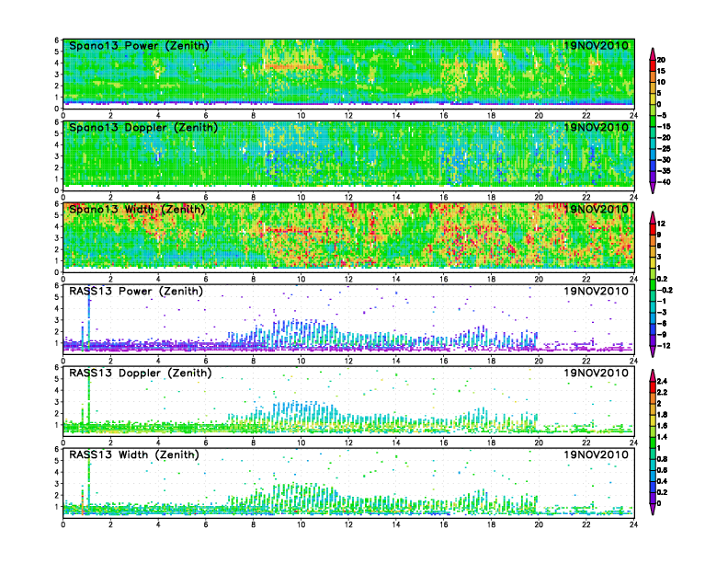Click the '2.2' label on the bottom colorbar
This screenshot has width=728, height=563.
coord(662,393)
